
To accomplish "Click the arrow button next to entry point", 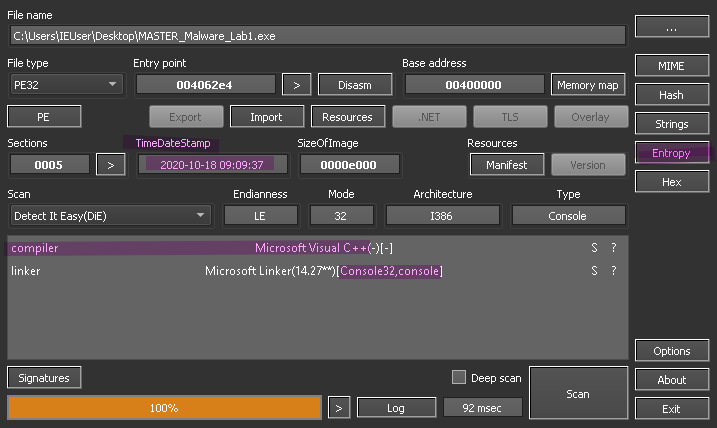I will coord(296,85).
